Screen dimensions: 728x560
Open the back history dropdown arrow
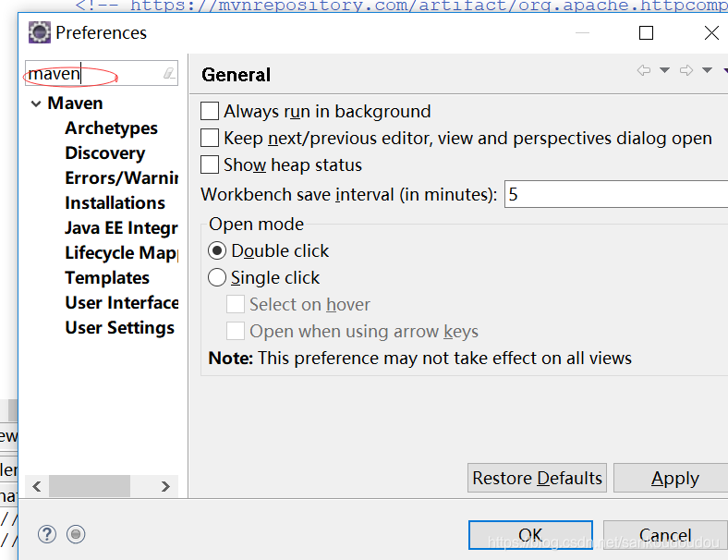(665, 70)
